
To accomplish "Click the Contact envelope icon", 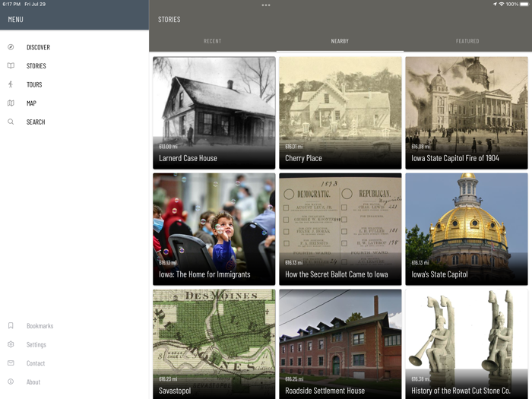I will point(11,363).
